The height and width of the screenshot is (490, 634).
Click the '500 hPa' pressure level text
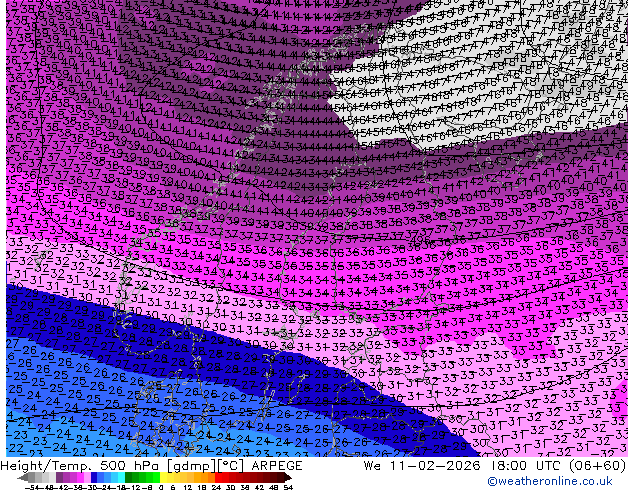tap(131, 466)
